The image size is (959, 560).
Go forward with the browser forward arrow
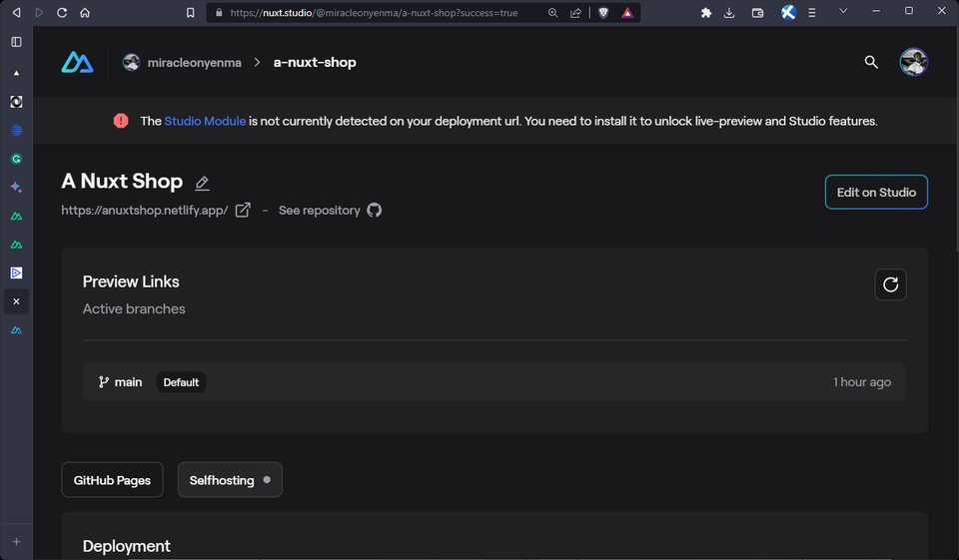point(39,12)
